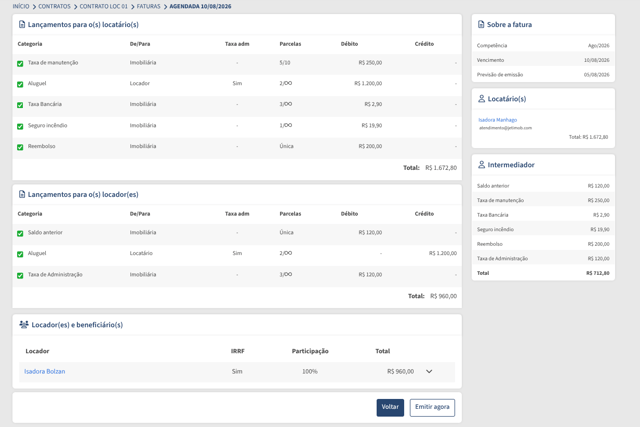Open Isadora Bolzan locador link
Viewport: 640px width, 427px height.
point(44,371)
